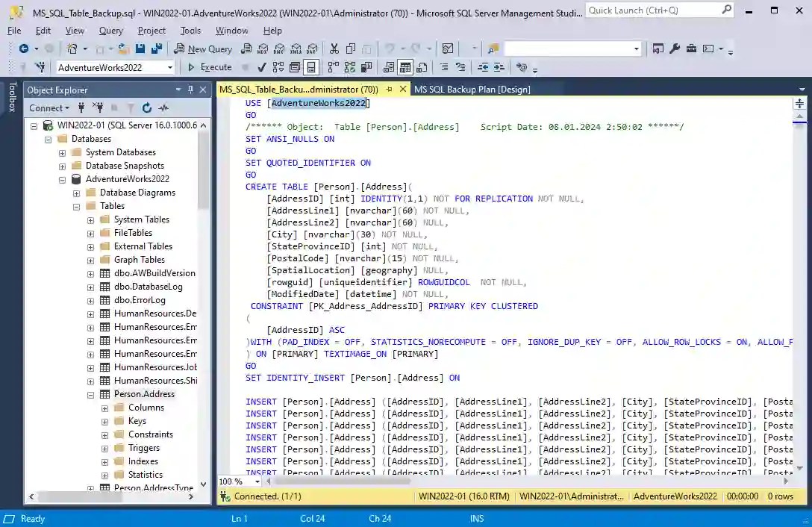Open the Project menu
This screenshot has width=812, height=527.
pyautogui.click(x=152, y=31)
